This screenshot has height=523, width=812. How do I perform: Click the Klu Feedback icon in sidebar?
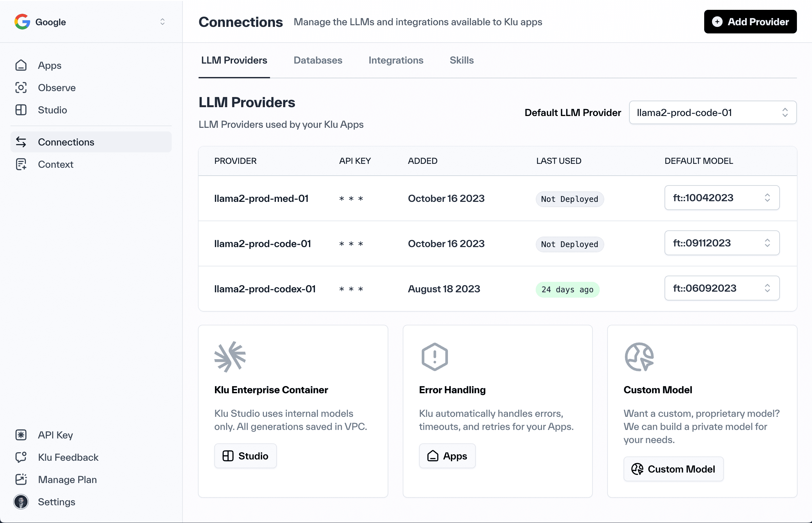point(21,457)
